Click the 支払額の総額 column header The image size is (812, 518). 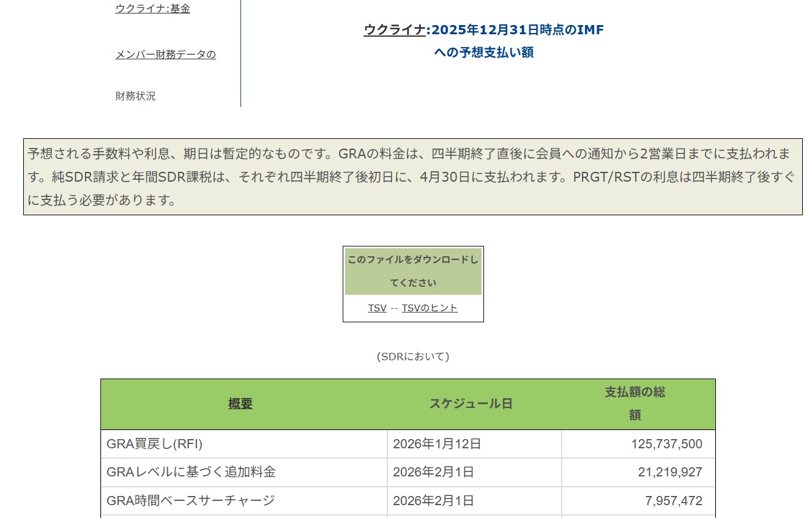coord(635,404)
